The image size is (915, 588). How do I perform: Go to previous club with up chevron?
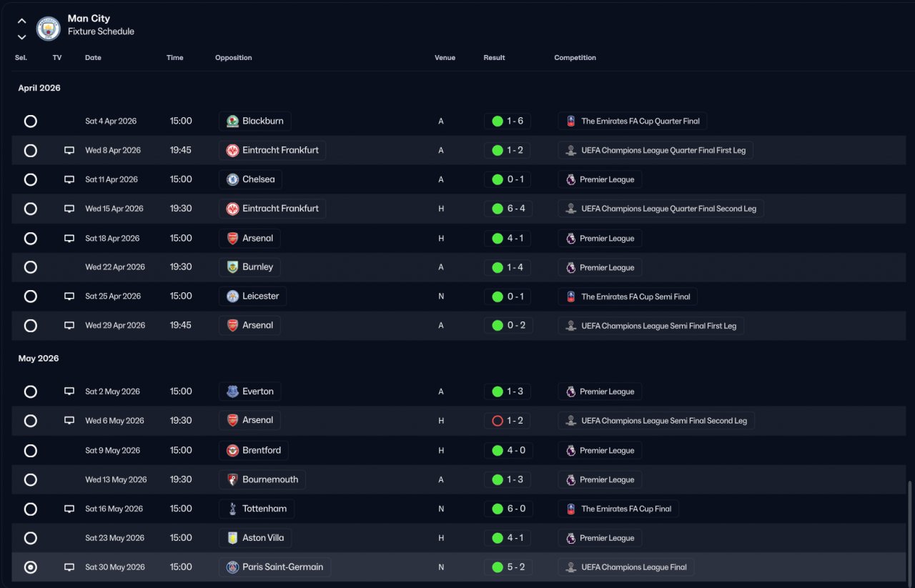(x=22, y=21)
